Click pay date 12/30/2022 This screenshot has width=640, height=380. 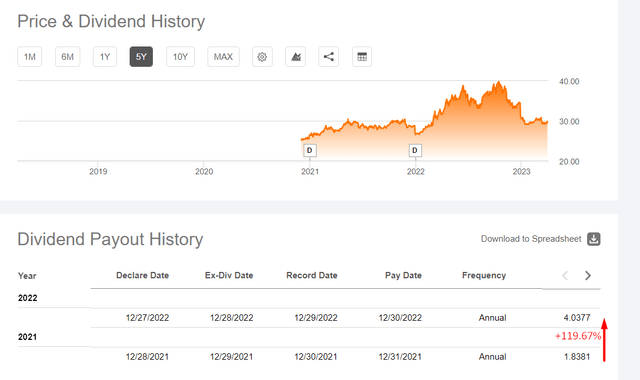(400, 318)
